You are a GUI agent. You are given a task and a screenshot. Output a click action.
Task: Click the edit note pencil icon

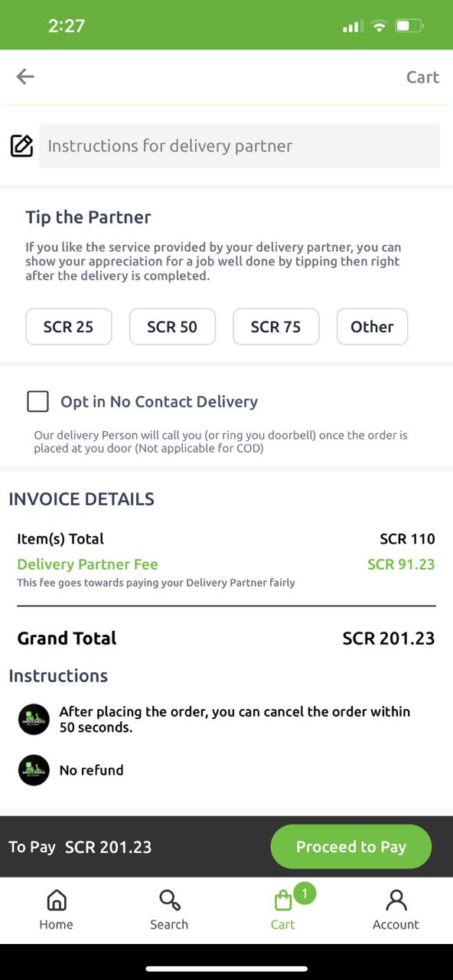[x=21, y=145]
